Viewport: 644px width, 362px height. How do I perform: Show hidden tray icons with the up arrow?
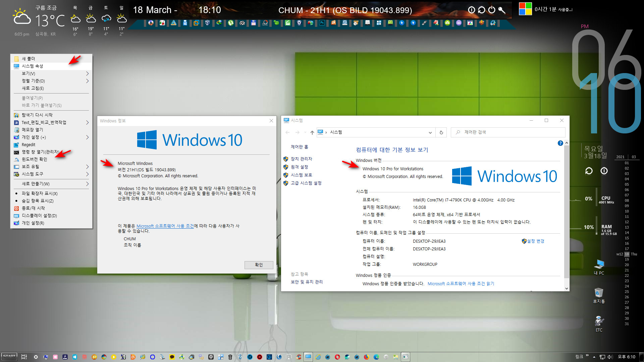pos(594,357)
